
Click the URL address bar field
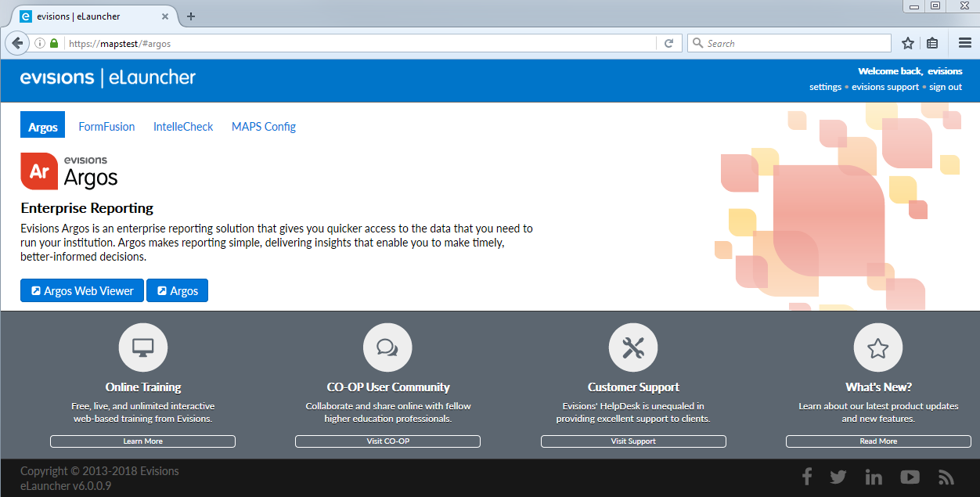[360, 44]
